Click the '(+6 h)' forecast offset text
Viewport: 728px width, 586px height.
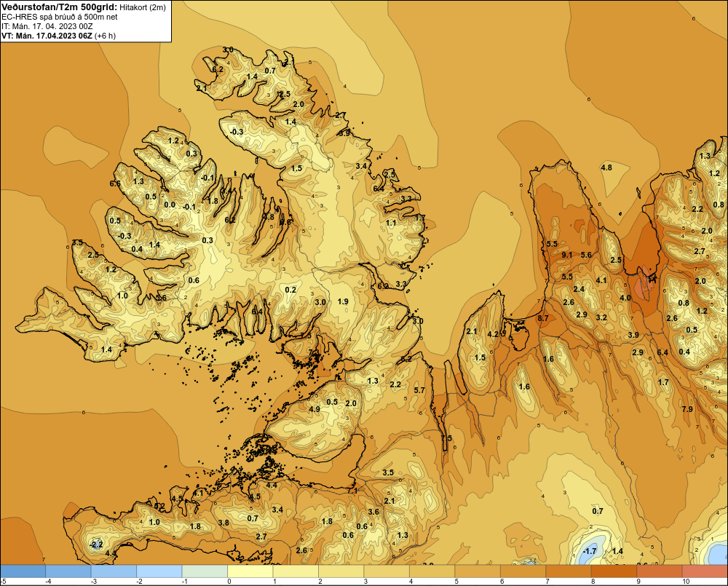click(x=105, y=36)
